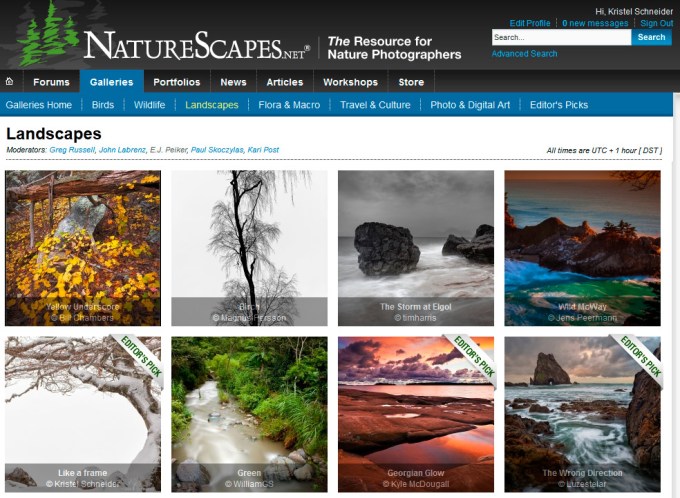Image resolution: width=680 pixels, height=498 pixels.
Task: Click inside the Search text field
Action: tap(560, 37)
